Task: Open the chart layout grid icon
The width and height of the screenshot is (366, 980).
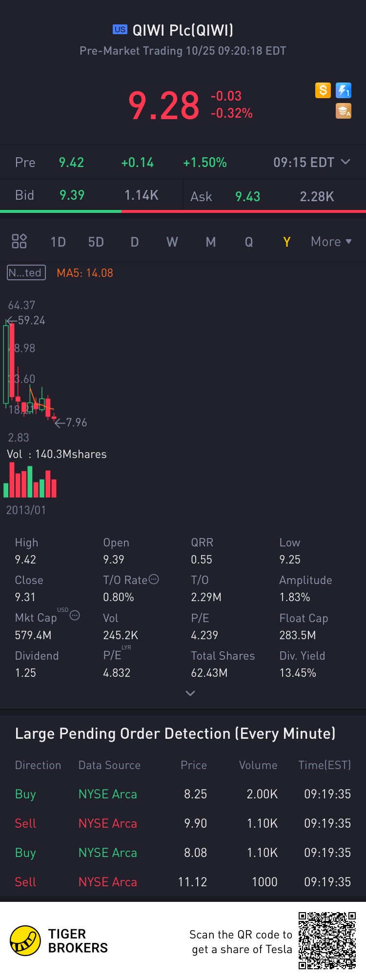Action: pyautogui.click(x=19, y=241)
